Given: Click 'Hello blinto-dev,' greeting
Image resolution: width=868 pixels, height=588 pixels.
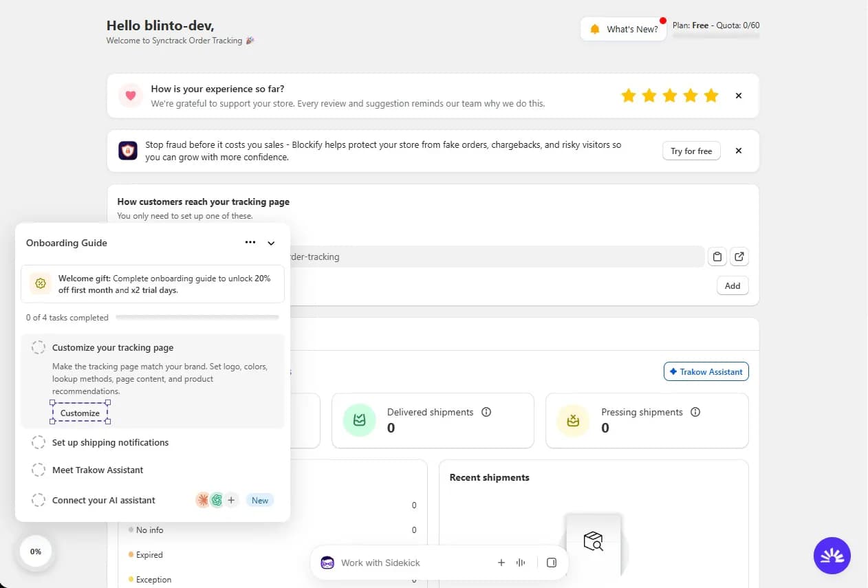Looking at the screenshot, I should [160, 25].
